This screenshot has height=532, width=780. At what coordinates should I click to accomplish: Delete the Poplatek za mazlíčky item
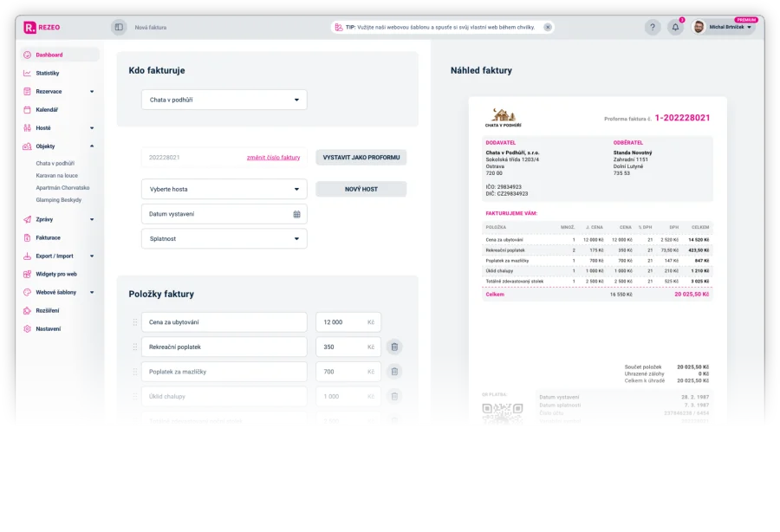pos(394,372)
